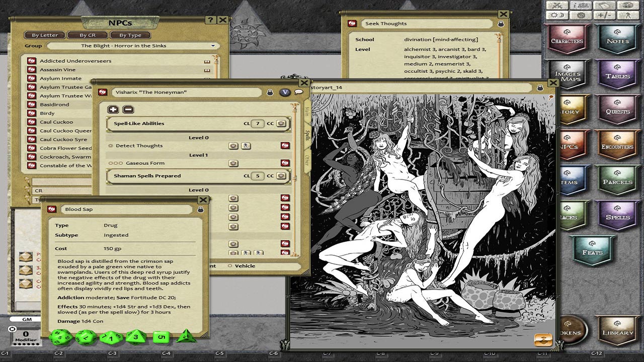Click the plus button to add a spell class
The height and width of the screenshot is (362, 644).
[x=114, y=109]
